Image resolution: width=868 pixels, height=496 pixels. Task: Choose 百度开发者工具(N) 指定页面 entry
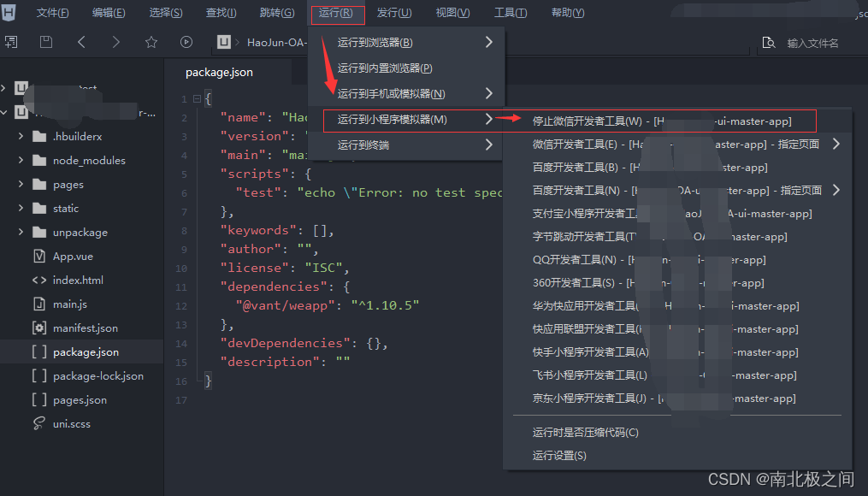(677, 191)
